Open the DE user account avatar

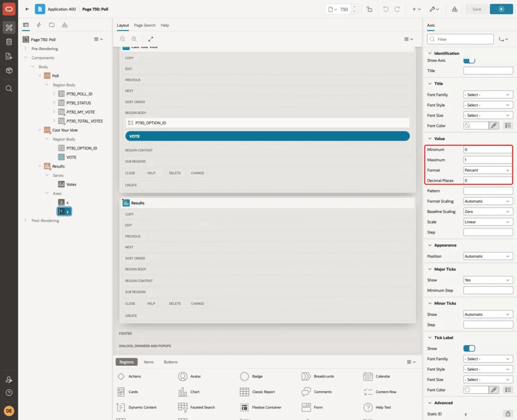pyautogui.click(x=9, y=411)
